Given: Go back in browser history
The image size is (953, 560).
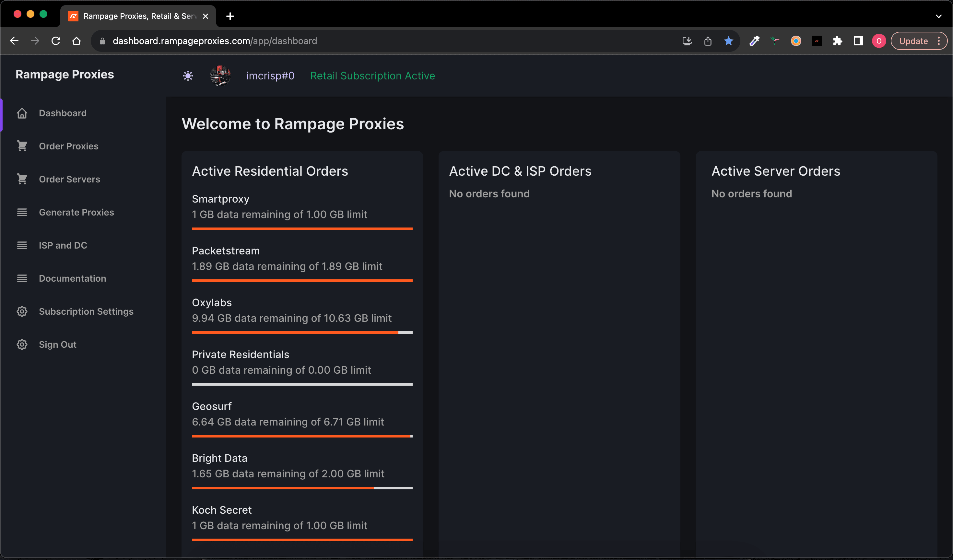Looking at the screenshot, I should [14, 41].
